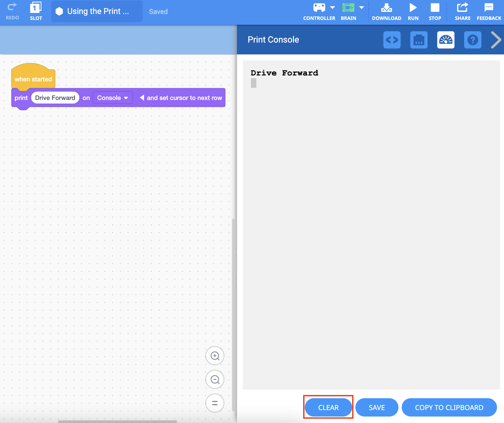The image size is (504, 423).
Task: Open the Feedback speech bubble icon
Action: pos(489,8)
